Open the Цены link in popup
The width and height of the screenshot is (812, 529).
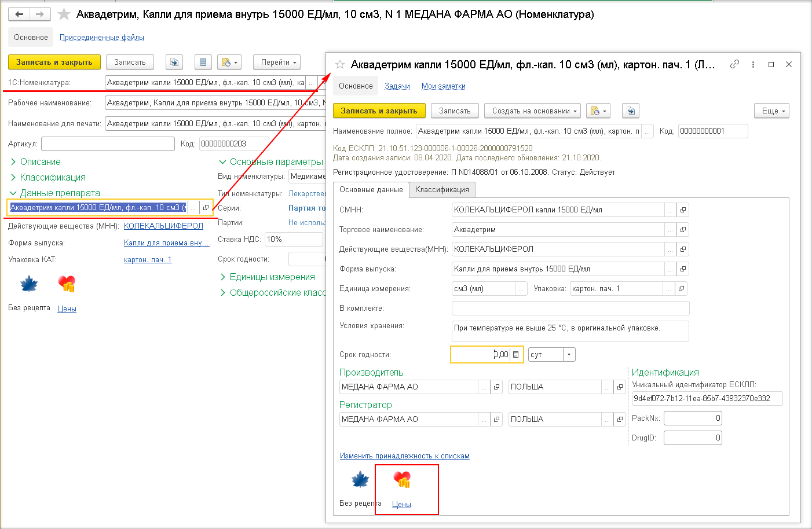401,505
